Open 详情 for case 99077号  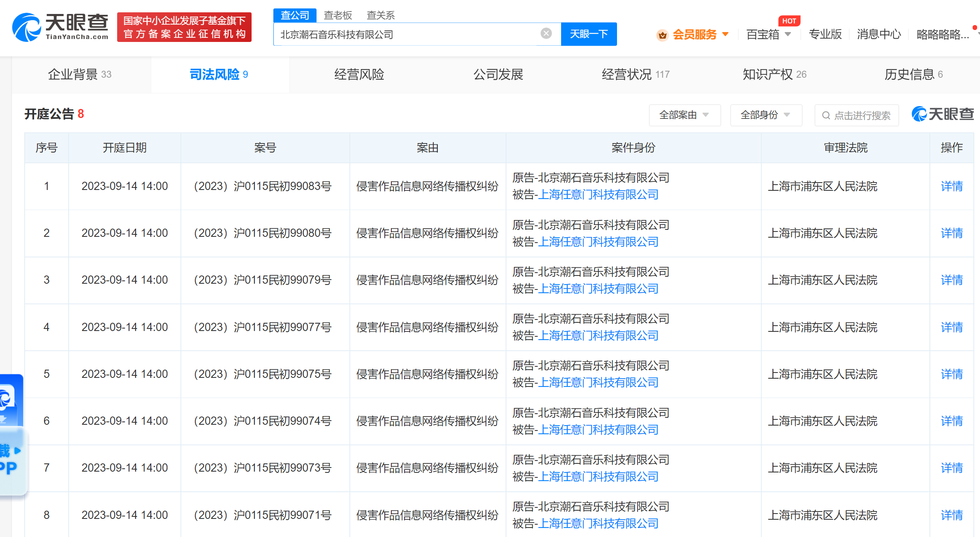[x=952, y=327]
